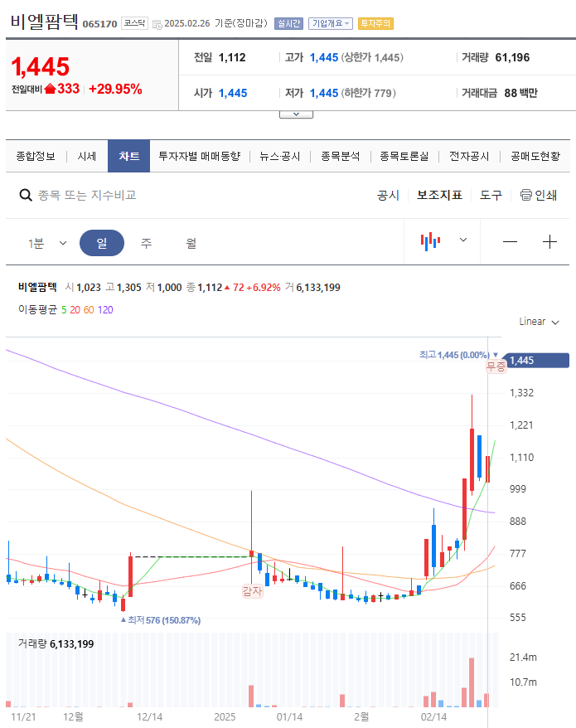Focus the 종목 또는 지수비교 search field
576x728 pixels.
click(x=87, y=195)
